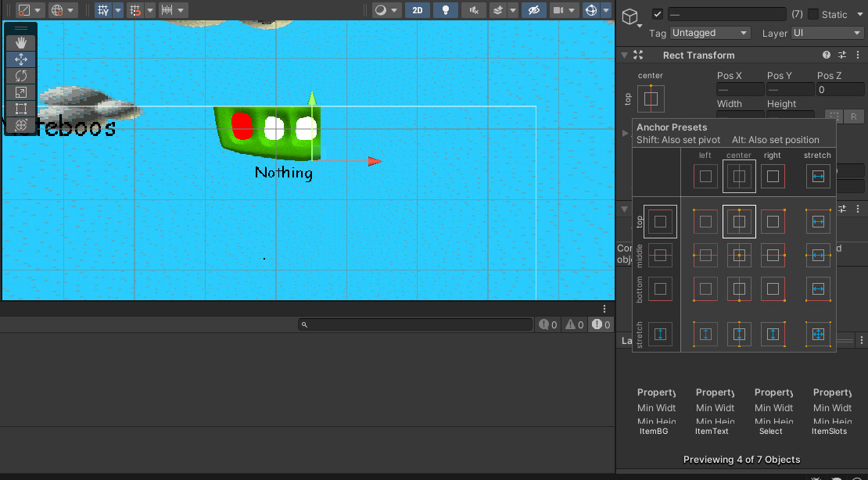Select the Scale tool

click(21, 92)
